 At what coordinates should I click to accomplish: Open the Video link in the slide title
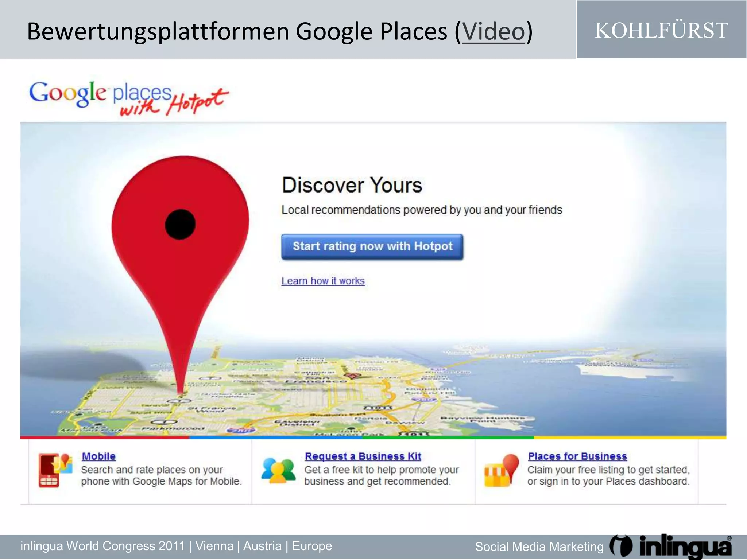click(494, 31)
